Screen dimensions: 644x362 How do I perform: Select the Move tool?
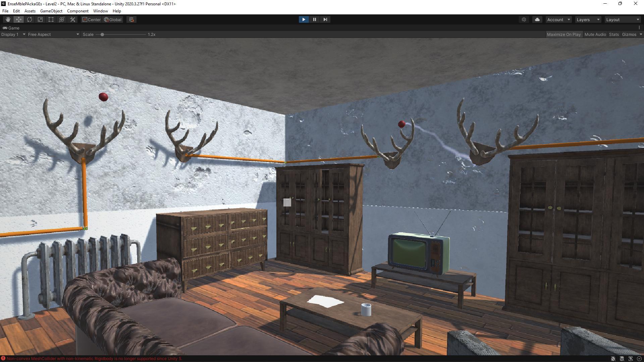(18, 19)
